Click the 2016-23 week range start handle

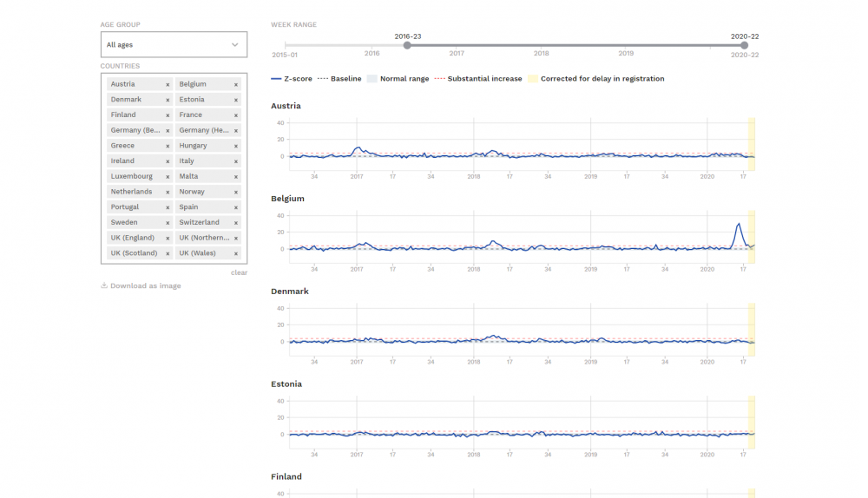407,45
